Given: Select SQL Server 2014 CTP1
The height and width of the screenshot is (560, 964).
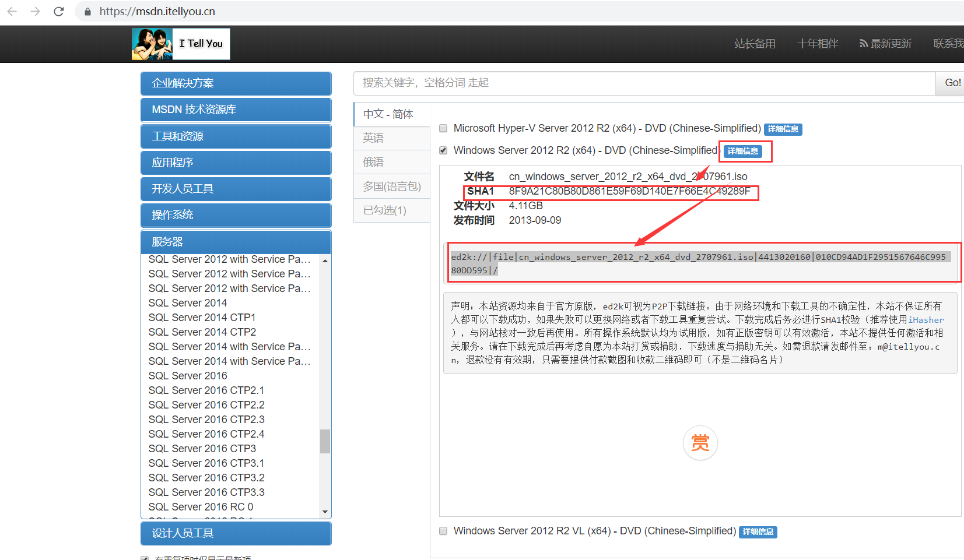Looking at the screenshot, I should (202, 318).
